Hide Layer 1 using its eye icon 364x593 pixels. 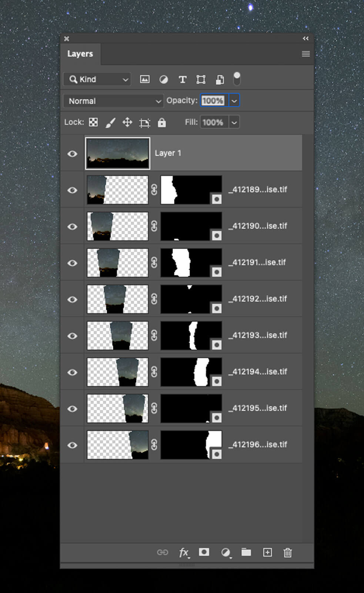click(x=73, y=153)
